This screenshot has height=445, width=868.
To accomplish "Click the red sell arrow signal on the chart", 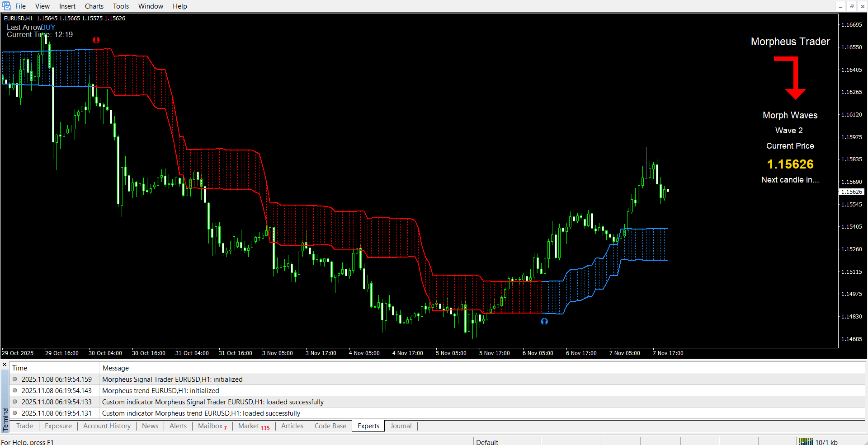I will 96,40.
